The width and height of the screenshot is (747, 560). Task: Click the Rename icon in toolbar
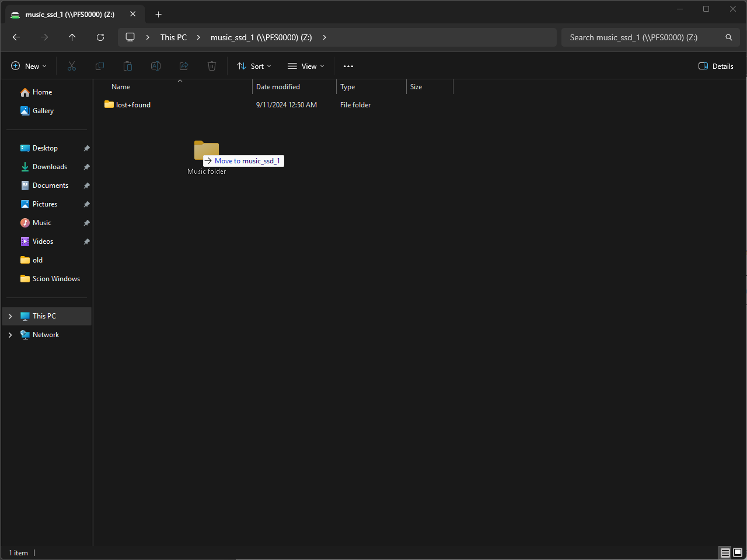[x=156, y=66]
